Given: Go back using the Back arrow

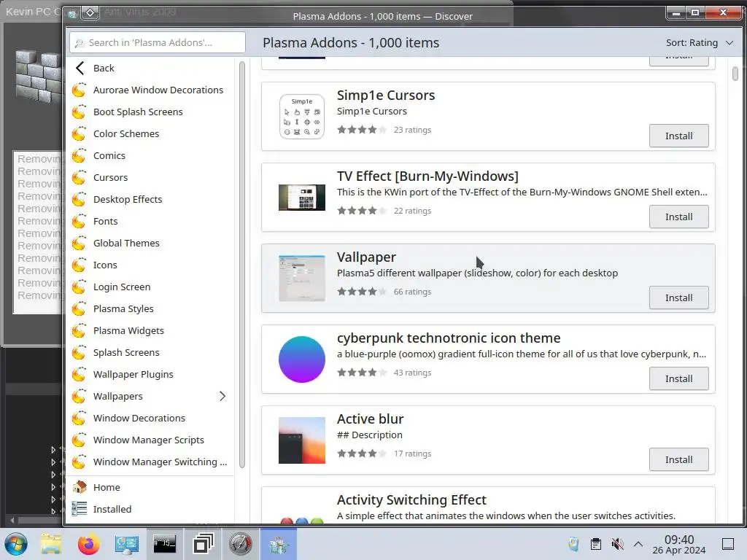Looking at the screenshot, I should 80,68.
